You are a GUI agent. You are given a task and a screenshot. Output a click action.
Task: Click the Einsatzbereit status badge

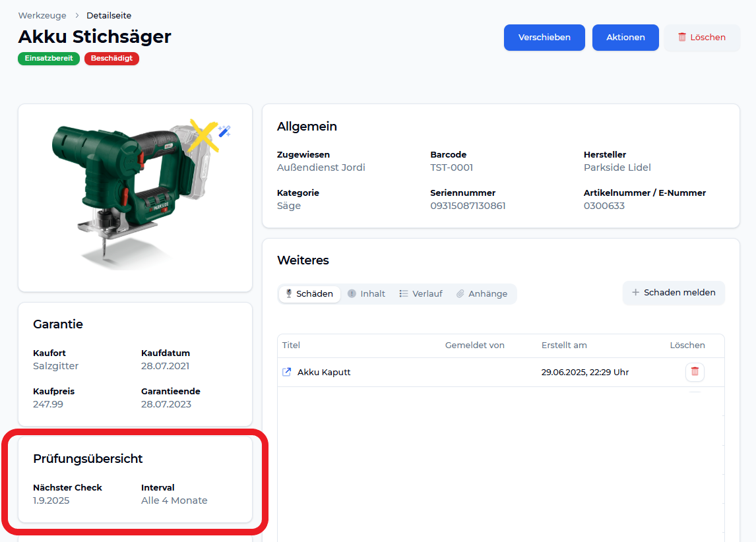click(49, 58)
